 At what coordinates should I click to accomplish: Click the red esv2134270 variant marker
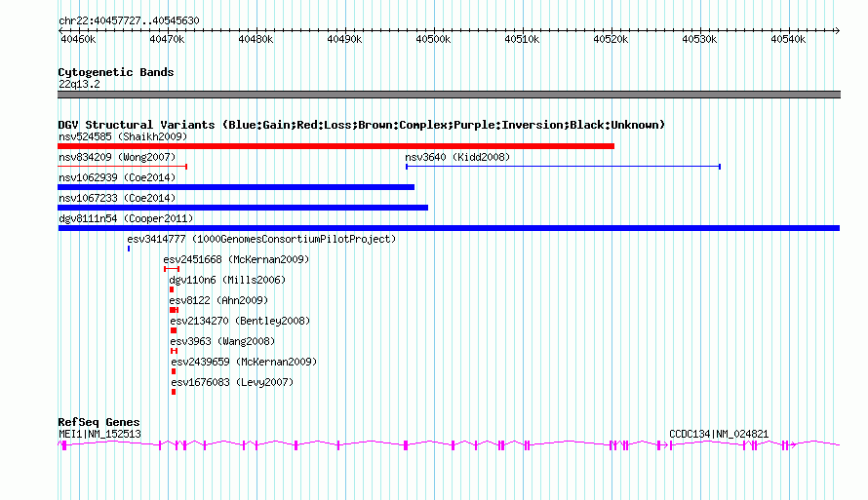[x=174, y=330]
